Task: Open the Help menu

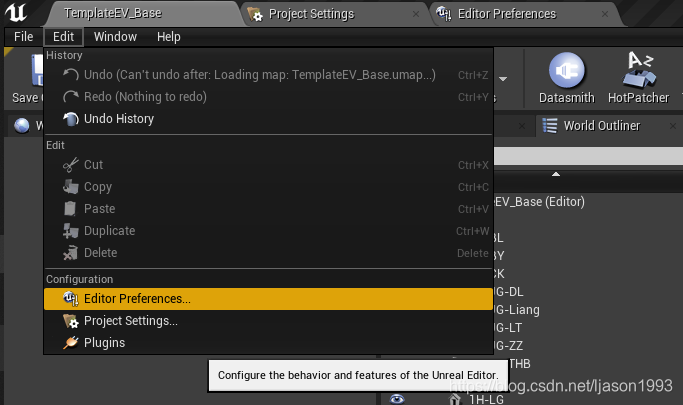Action: (x=169, y=37)
